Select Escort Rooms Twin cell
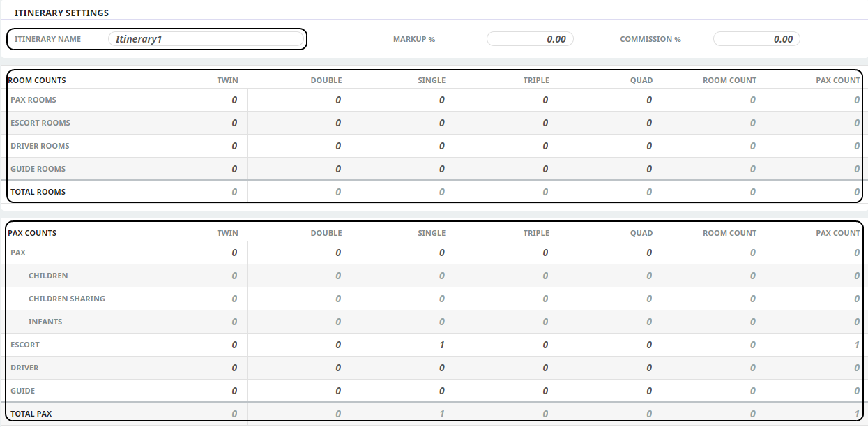This screenshot has height=427, width=868. pos(195,123)
